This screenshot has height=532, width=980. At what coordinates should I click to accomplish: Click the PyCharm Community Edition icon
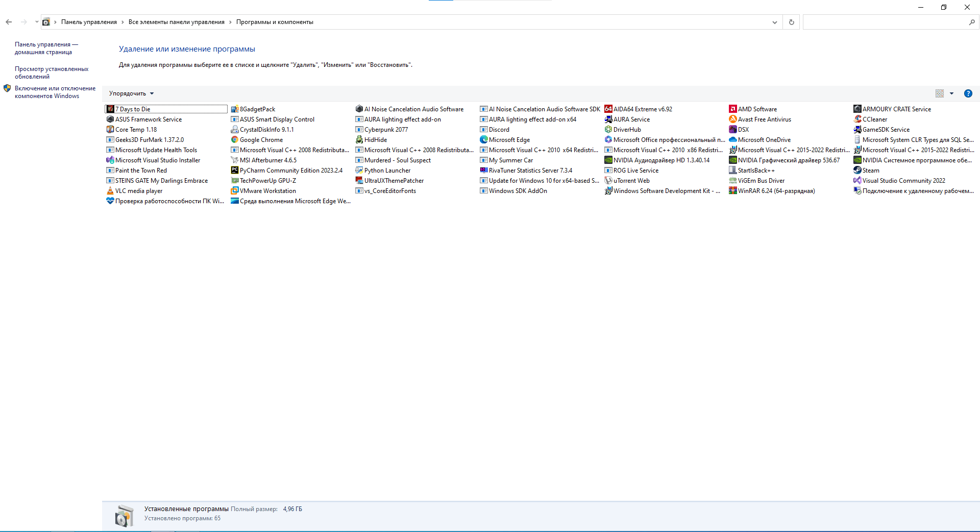pos(235,170)
